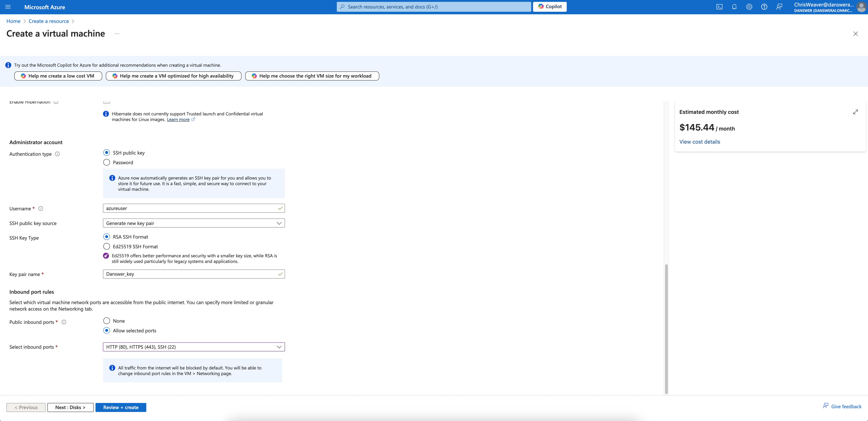This screenshot has width=868, height=421.
Task: Open View cost details link
Action: [x=700, y=142]
